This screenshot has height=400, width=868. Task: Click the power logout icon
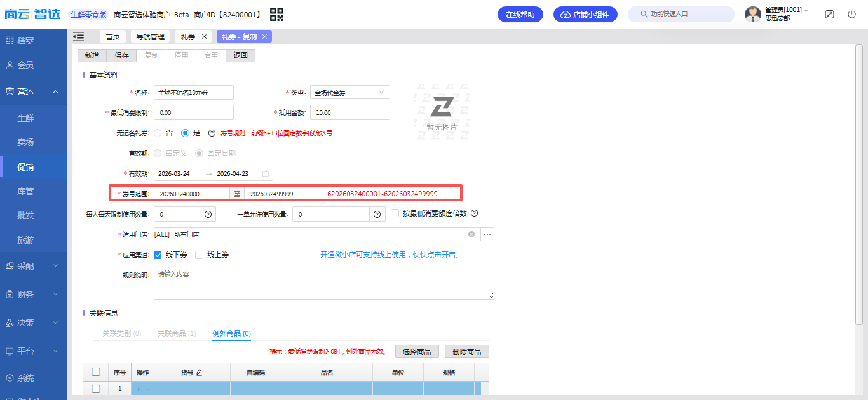click(x=851, y=14)
